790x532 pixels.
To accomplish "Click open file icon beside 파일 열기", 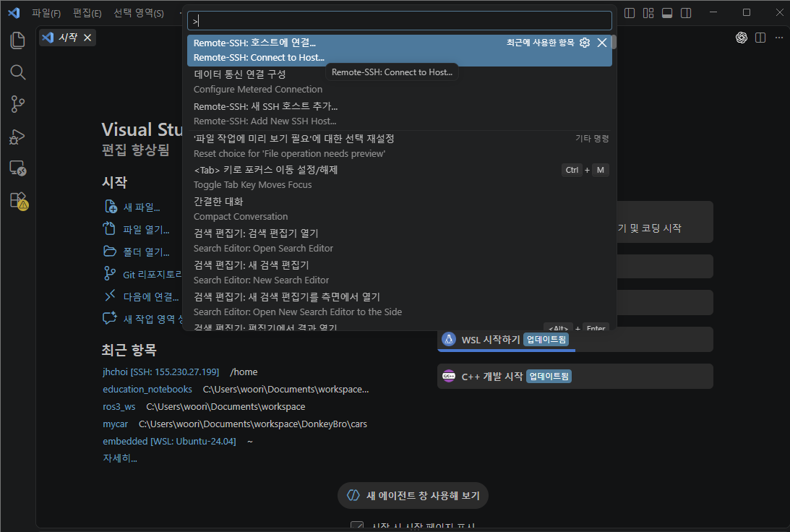I will 109,228.
